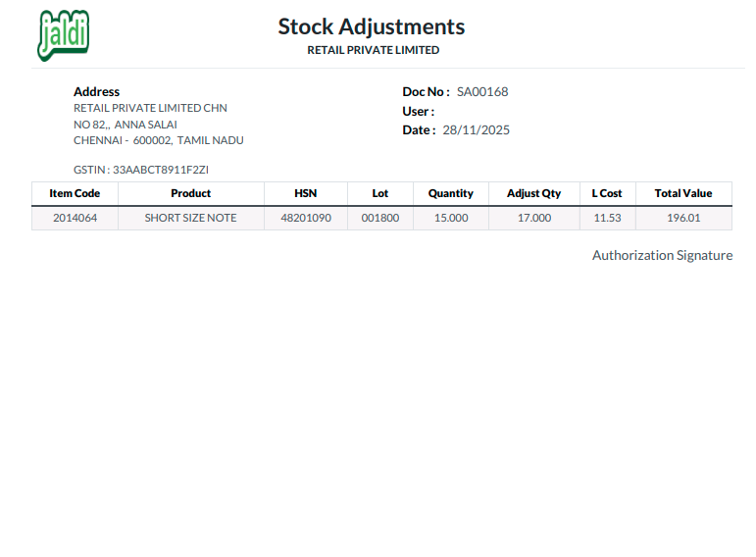Click the HSN column header

coord(306,193)
